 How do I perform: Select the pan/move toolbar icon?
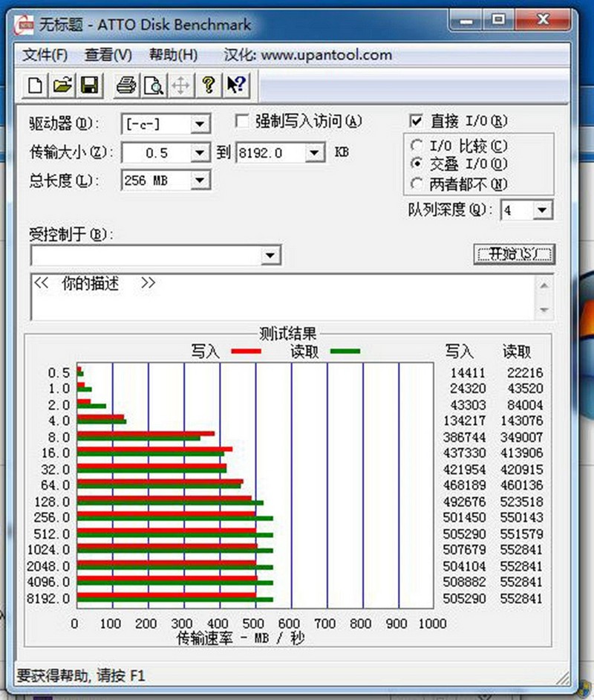[180, 85]
